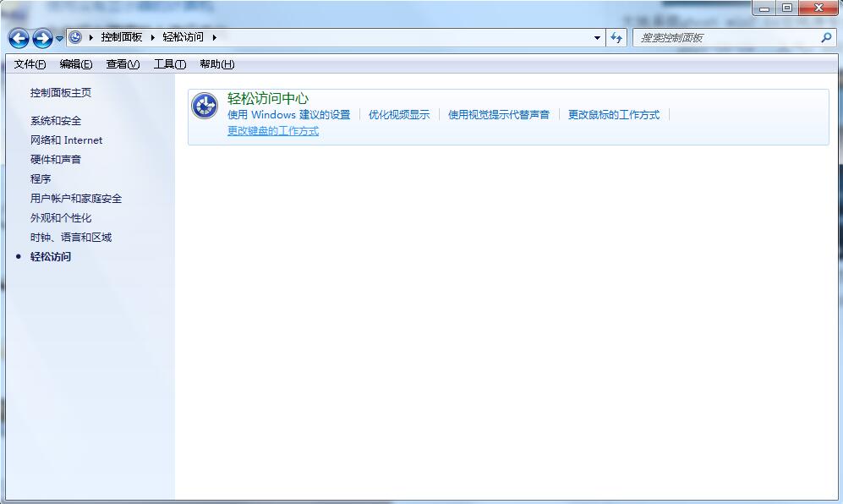Open the 帮助(H) menu
The image size is (843, 504).
pyautogui.click(x=216, y=64)
